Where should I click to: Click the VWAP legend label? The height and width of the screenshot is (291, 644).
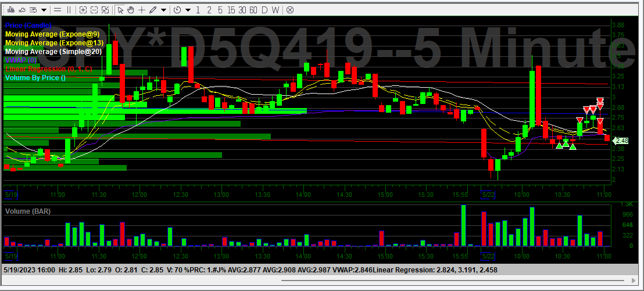point(21,60)
